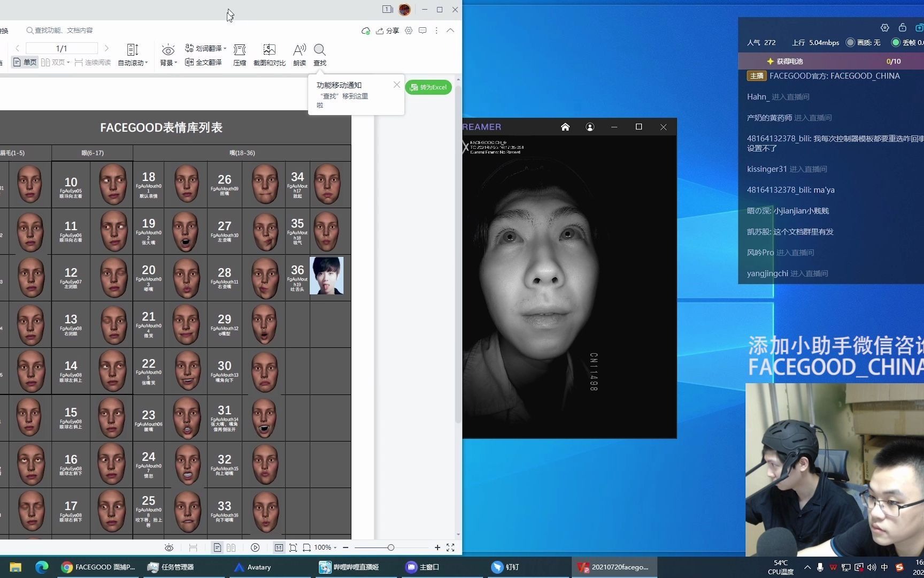Viewport: 924px width, 578px height.
Task: Click the 分享 share button
Action: pyautogui.click(x=388, y=31)
